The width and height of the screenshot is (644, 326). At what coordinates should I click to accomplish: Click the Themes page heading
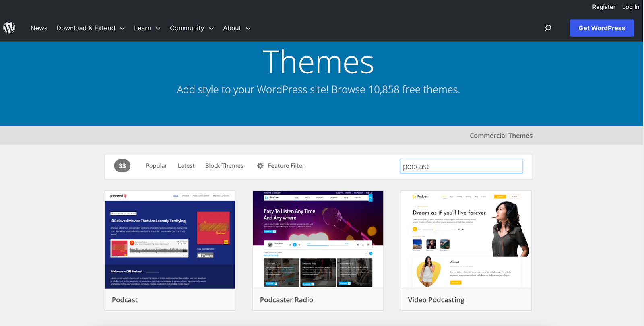point(318,62)
